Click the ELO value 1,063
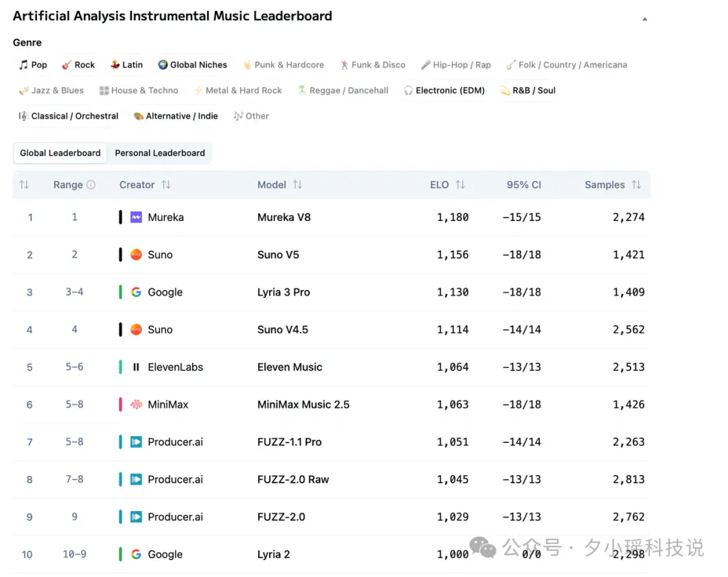This screenshot has height=577, width=728. [453, 404]
